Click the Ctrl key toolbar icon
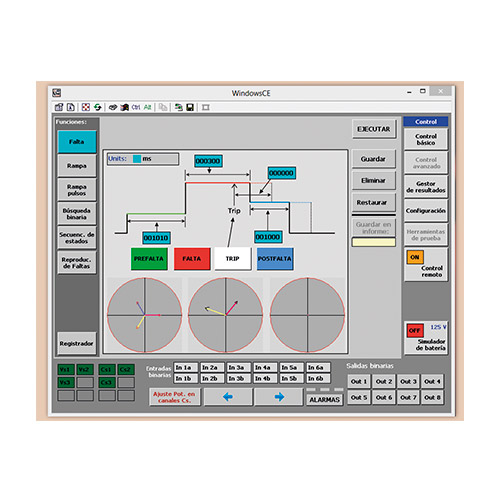Screen dimensions: 500x500 (136, 107)
